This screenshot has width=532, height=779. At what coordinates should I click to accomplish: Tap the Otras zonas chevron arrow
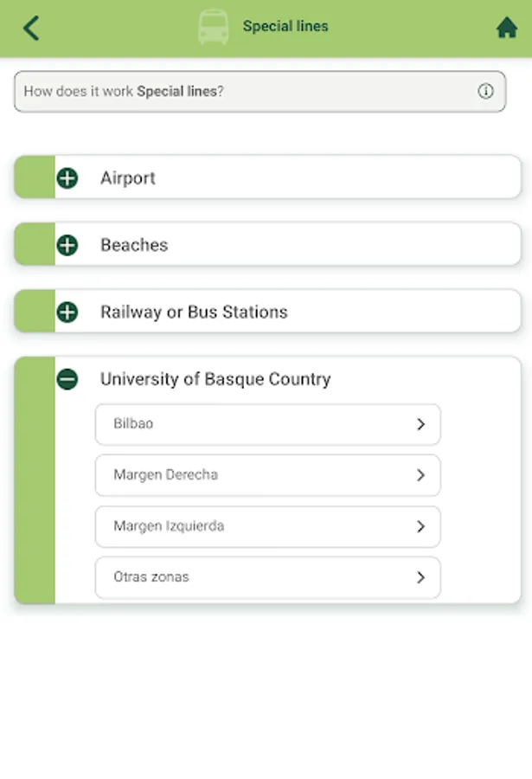click(x=420, y=577)
